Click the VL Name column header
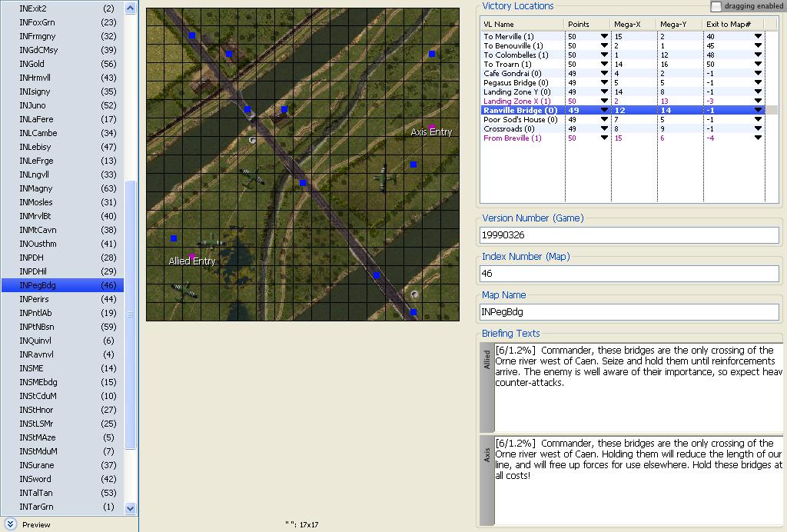Screen dimensions: 787x532 [522, 24]
